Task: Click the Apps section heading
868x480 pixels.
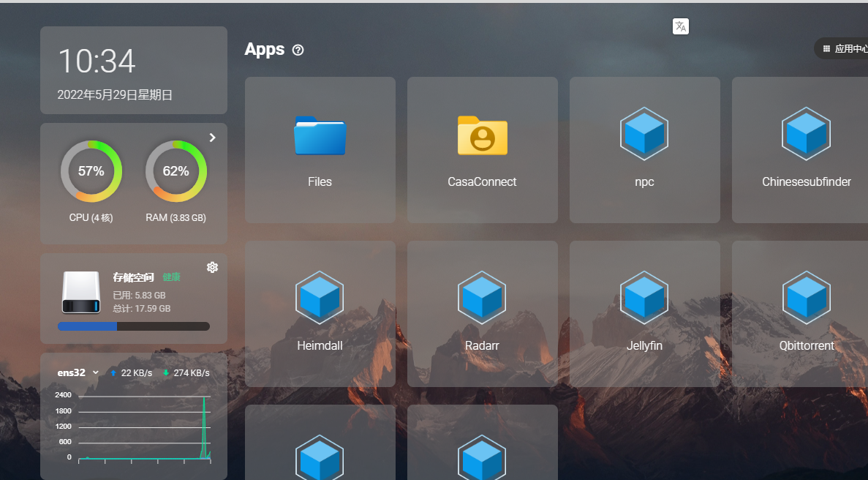Action: [x=265, y=49]
